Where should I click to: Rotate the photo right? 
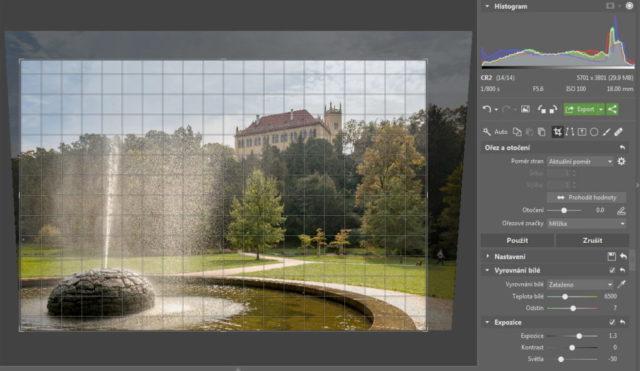click(553, 109)
